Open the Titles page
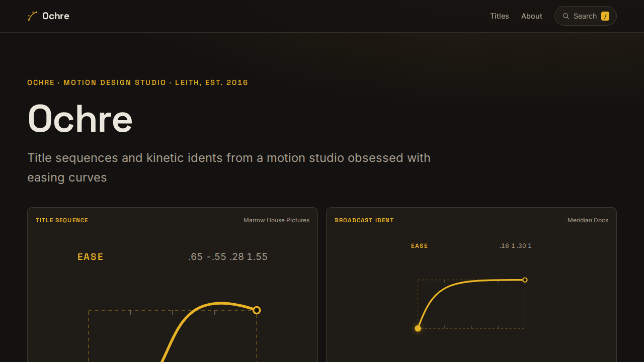The height and width of the screenshot is (362, 644). [500, 16]
